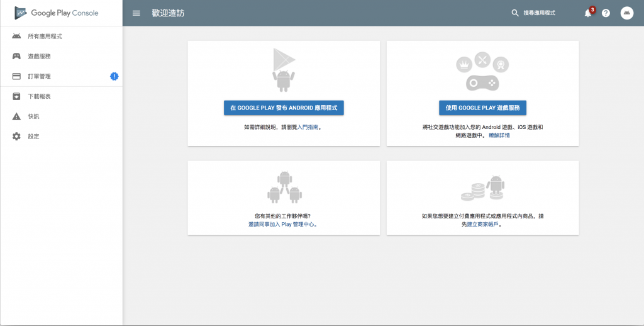644x326 pixels.
Task: Open the 入門指南 link
Action: tap(308, 127)
